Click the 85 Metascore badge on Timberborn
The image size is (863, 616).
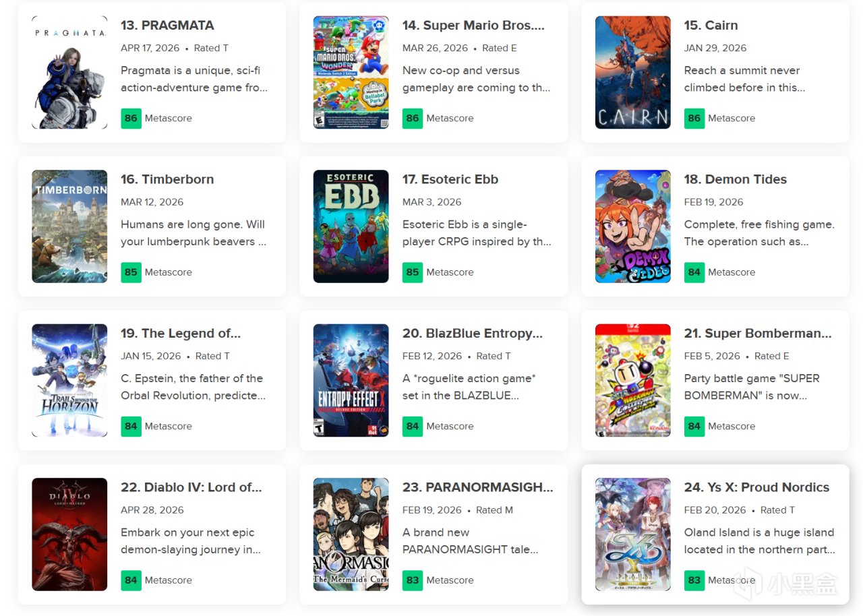pyautogui.click(x=131, y=272)
